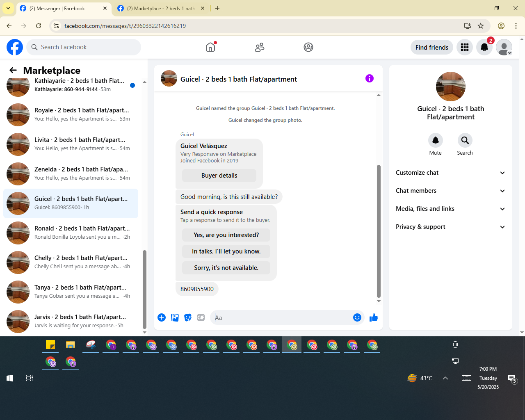
Task: Click the chat messages scrollbar
Action: pyautogui.click(x=379, y=231)
